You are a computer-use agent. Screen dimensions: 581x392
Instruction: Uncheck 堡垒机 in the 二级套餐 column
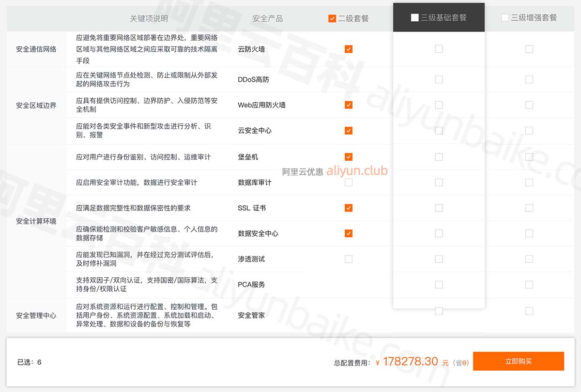pyautogui.click(x=349, y=157)
